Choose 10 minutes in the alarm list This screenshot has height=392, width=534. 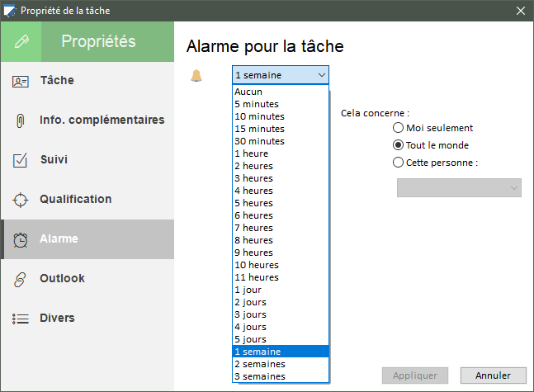coord(281,116)
